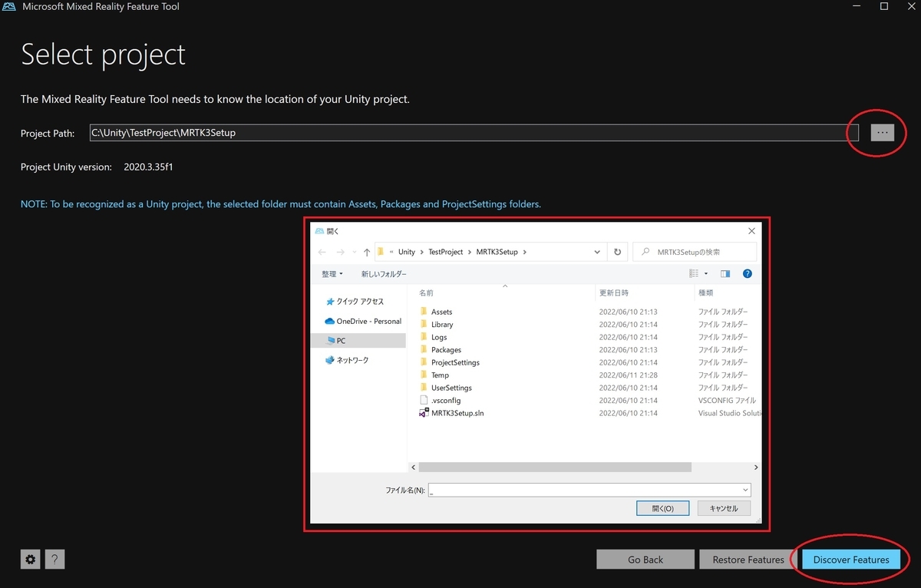Image resolution: width=921 pixels, height=588 pixels.
Task: Click the view layout icon in dialog toolbar
Action: (694, 274)
